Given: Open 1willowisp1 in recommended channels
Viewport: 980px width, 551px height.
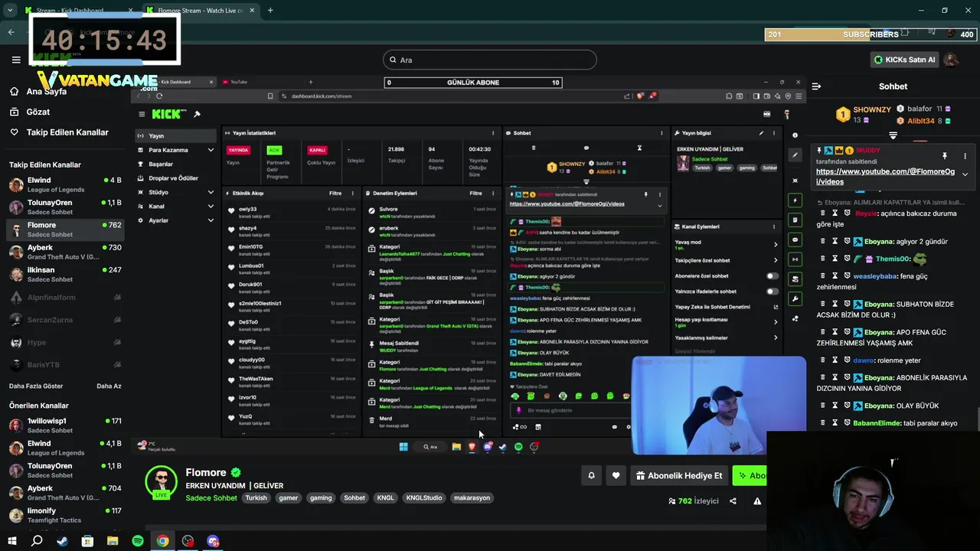Looking at the screenshot, I should [x=65, y=425].
